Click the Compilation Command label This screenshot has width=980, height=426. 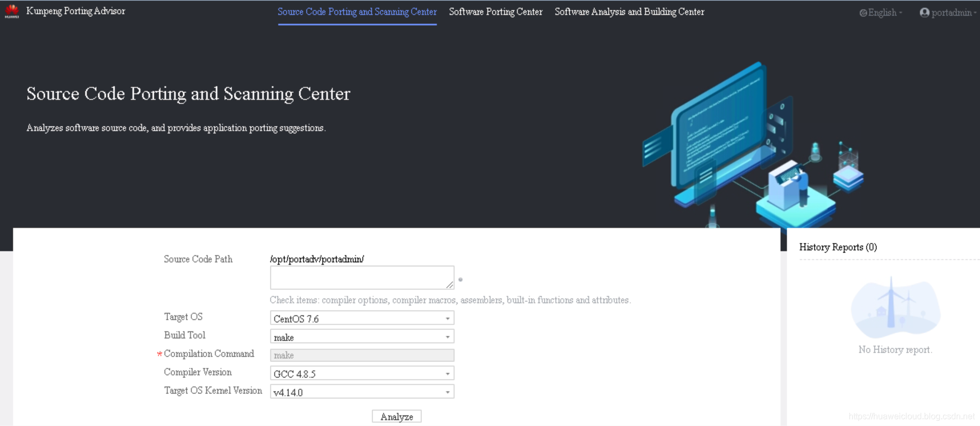point(209,353)
